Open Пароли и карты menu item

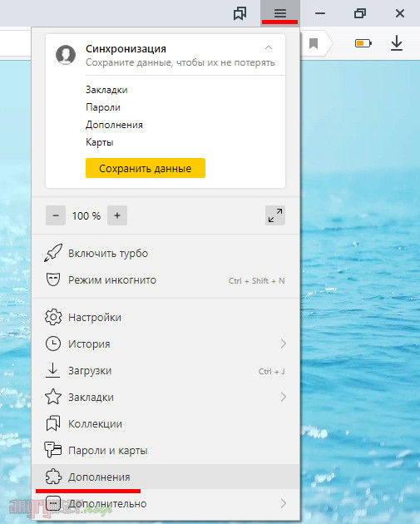click(x=166, y=451)
